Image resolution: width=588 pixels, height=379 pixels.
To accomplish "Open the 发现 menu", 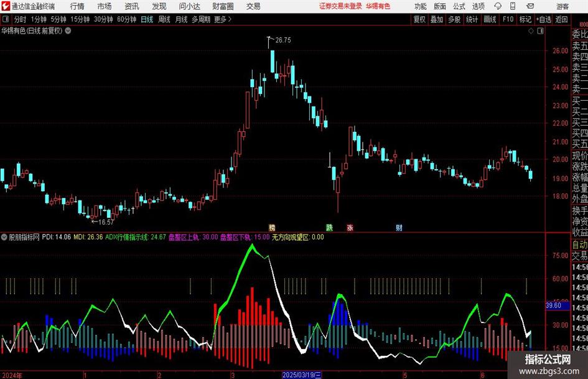I will [x=159, y=6].
